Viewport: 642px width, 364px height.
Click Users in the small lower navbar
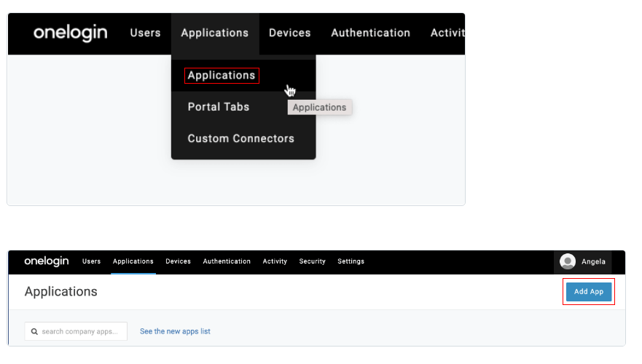(91, 261)
